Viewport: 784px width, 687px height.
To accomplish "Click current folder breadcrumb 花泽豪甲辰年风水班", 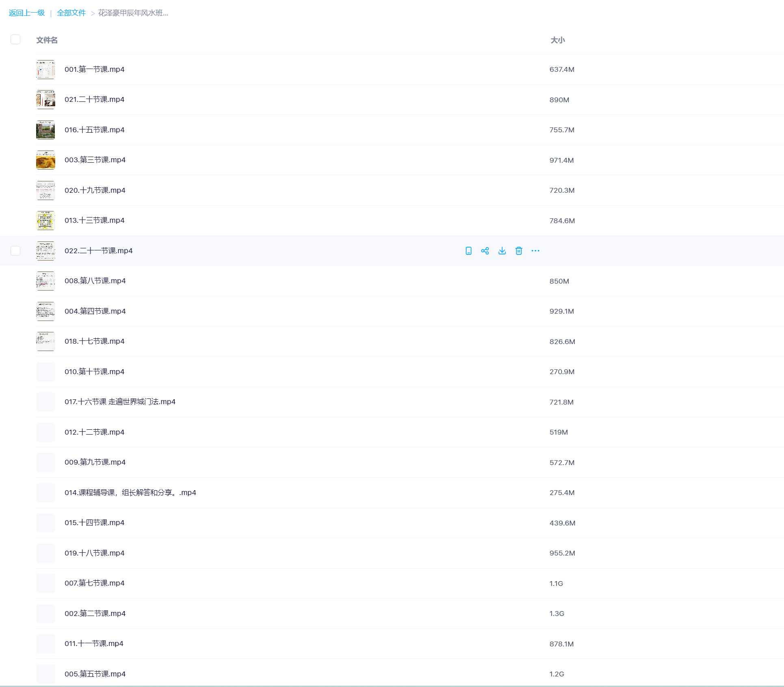I will click(133, 13).
